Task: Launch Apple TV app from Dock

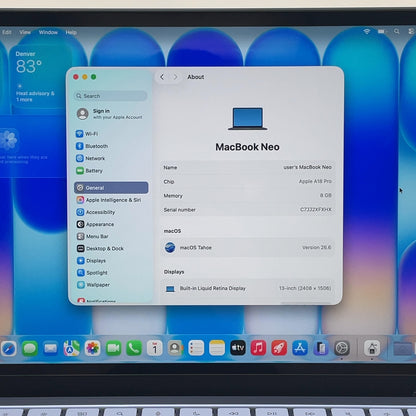Action: tap(238, 348)
